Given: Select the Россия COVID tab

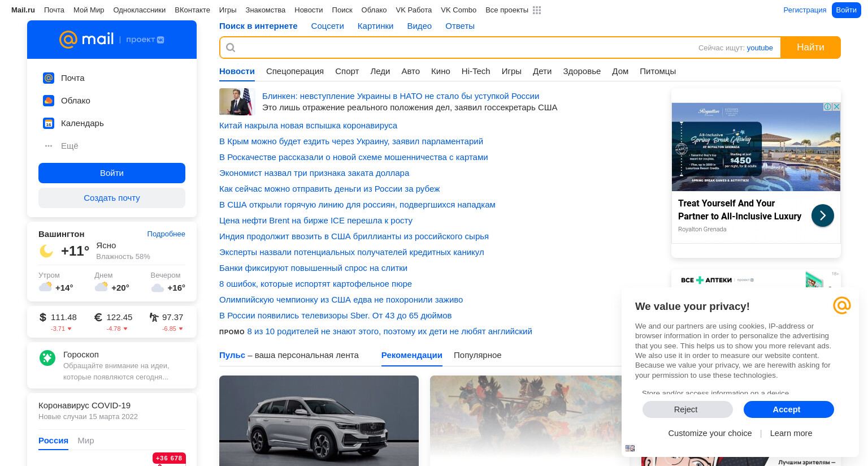Looking at the screenshot, I should click(x=53, y=441).
